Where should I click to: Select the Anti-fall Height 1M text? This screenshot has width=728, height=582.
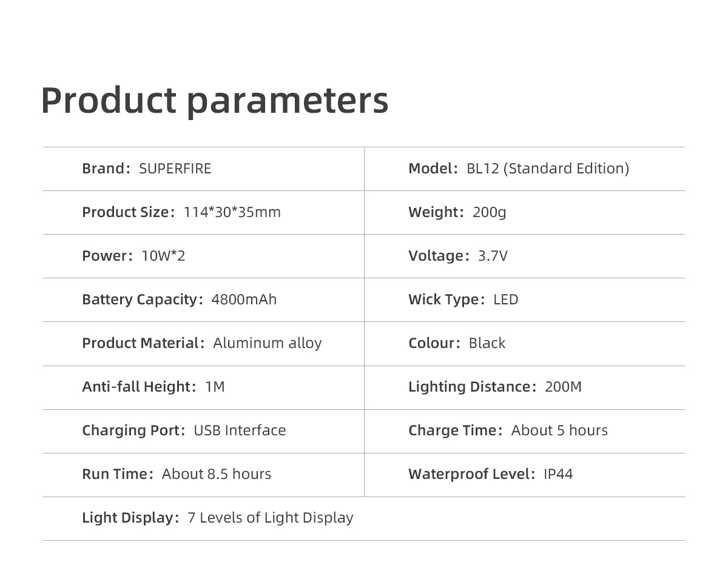coord(153,387)
